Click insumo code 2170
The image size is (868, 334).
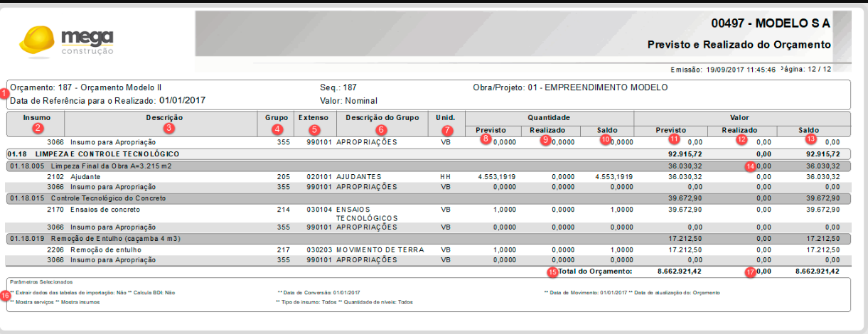[x=56, y=210]
